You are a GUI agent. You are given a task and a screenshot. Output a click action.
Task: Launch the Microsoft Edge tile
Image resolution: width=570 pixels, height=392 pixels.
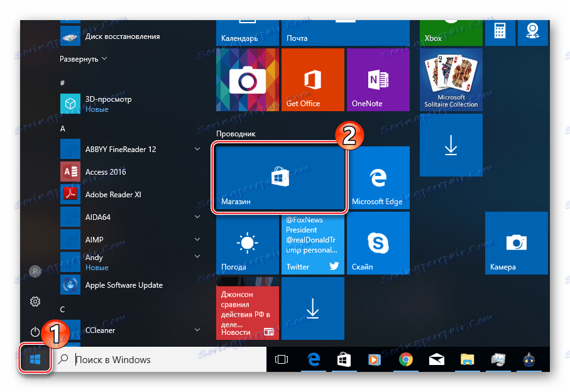point(378,178)
